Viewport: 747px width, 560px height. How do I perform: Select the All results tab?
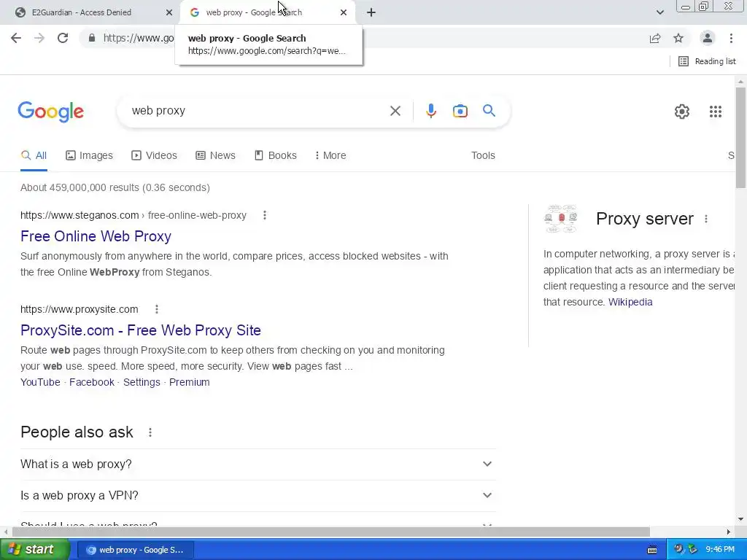click(x=34, y=156)
